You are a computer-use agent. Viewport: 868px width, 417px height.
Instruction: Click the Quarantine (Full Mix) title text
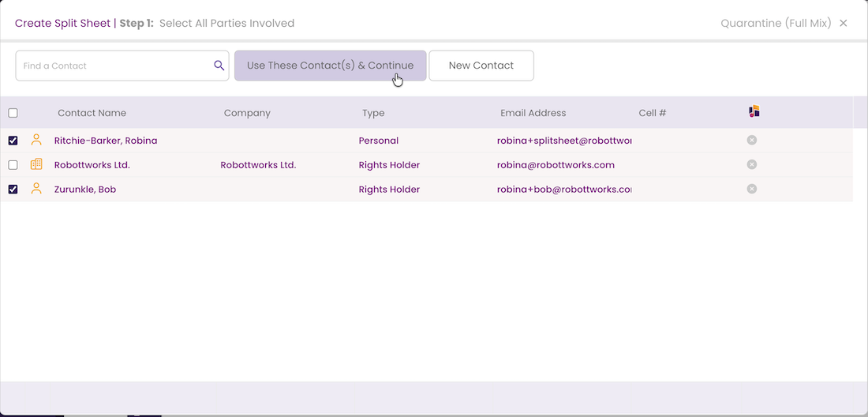tap(776, 23)
